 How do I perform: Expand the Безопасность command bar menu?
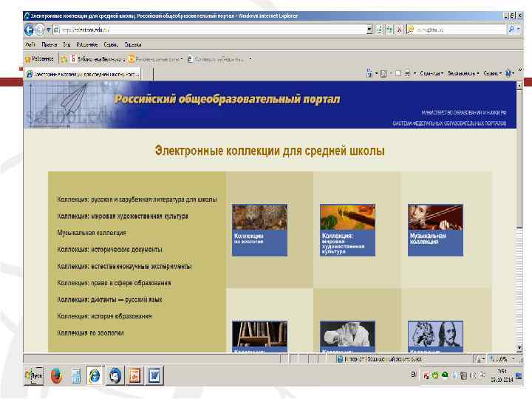(463, 73)
